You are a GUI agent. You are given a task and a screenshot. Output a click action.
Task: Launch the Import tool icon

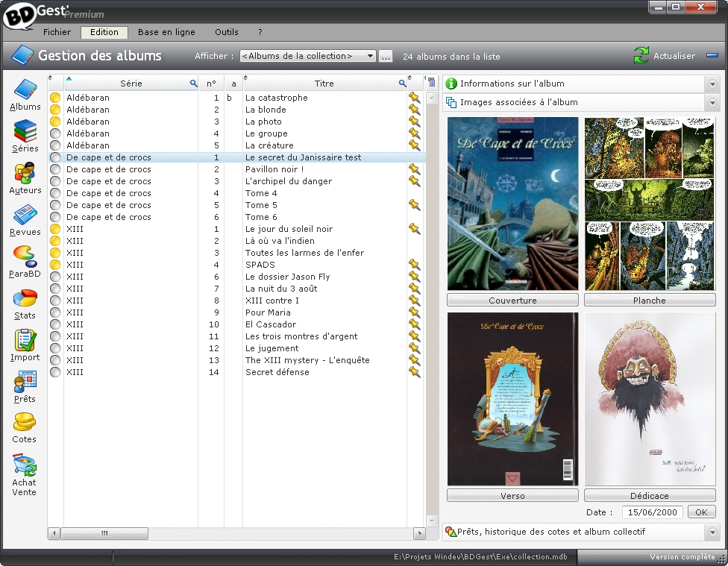coord(25,340)
